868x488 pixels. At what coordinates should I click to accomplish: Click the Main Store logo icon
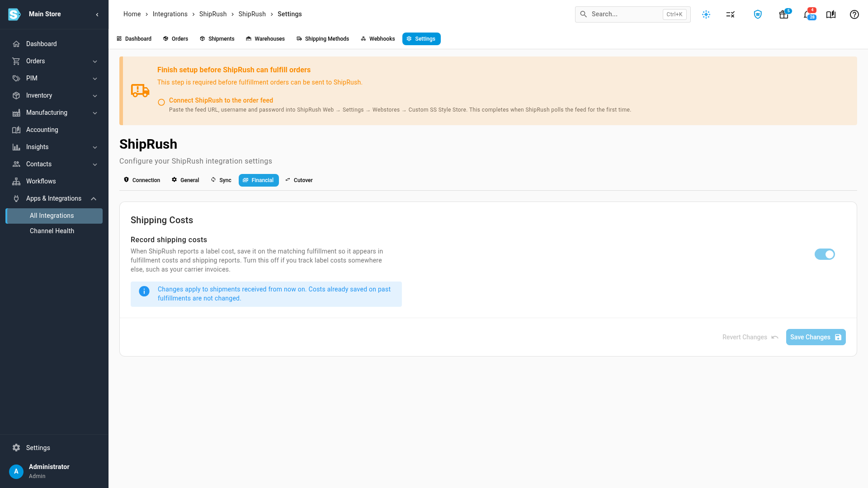[x=14, y=14]
